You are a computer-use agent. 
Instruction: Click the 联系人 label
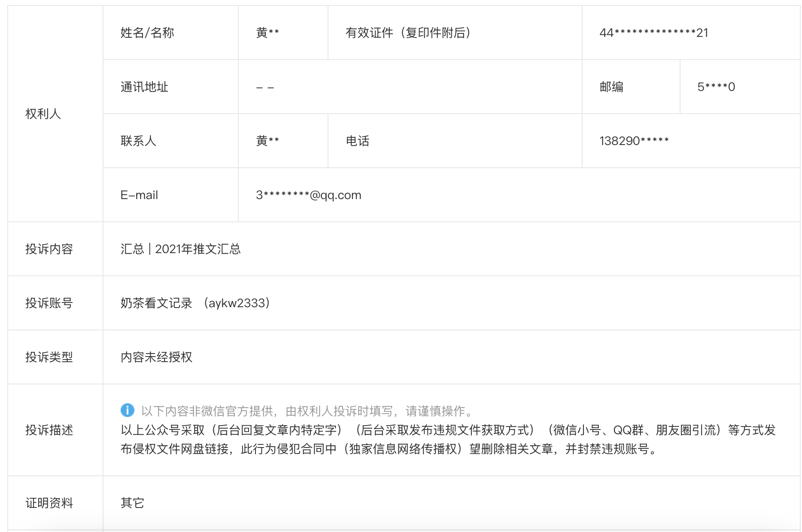coord(138,141)
